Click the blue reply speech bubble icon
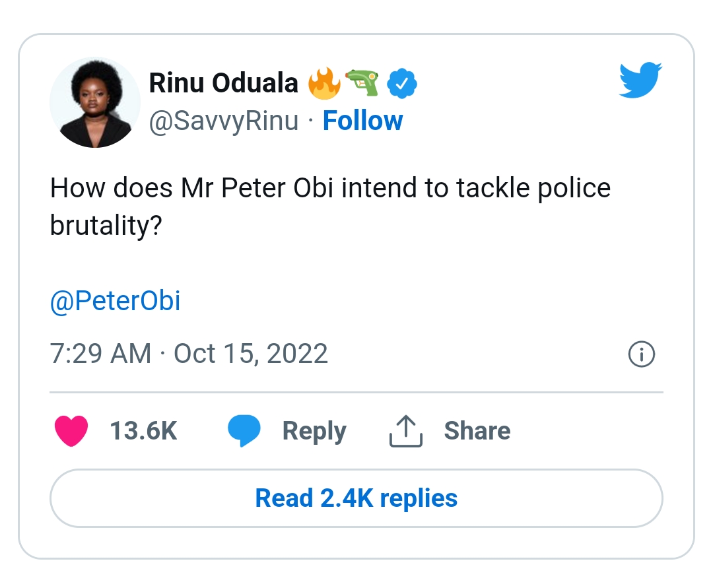Viewport: 713px width, 588px height. 244,431
